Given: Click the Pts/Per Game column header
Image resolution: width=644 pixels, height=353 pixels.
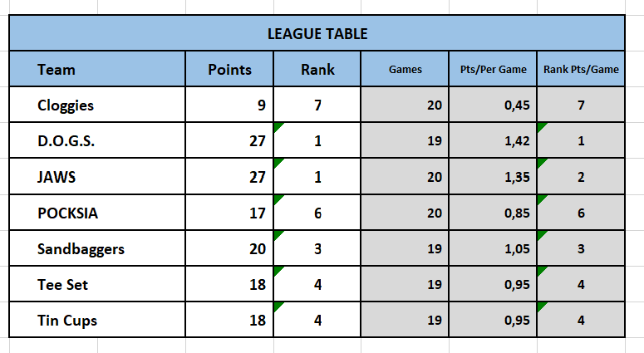Looking at the screenshot, I should 493,70.
